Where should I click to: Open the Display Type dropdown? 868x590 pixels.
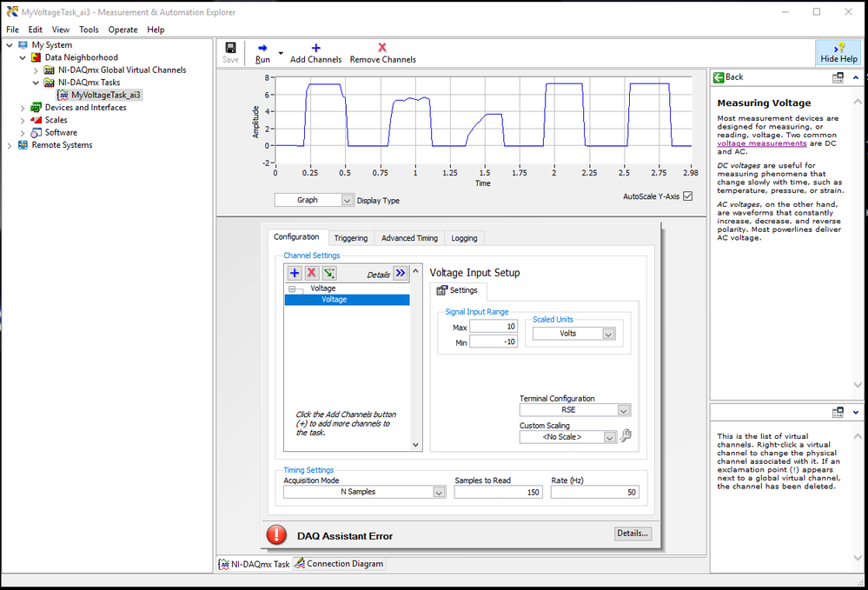(x=347, y=200)
